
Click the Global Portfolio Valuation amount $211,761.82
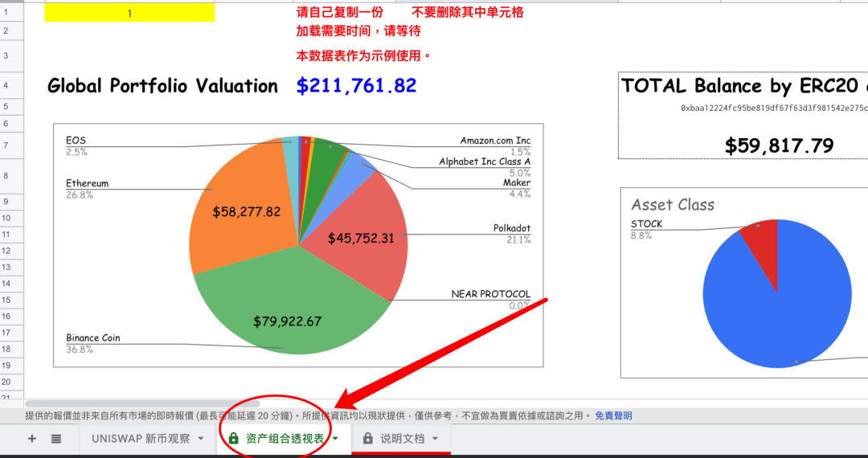click(x=356, y=86)
